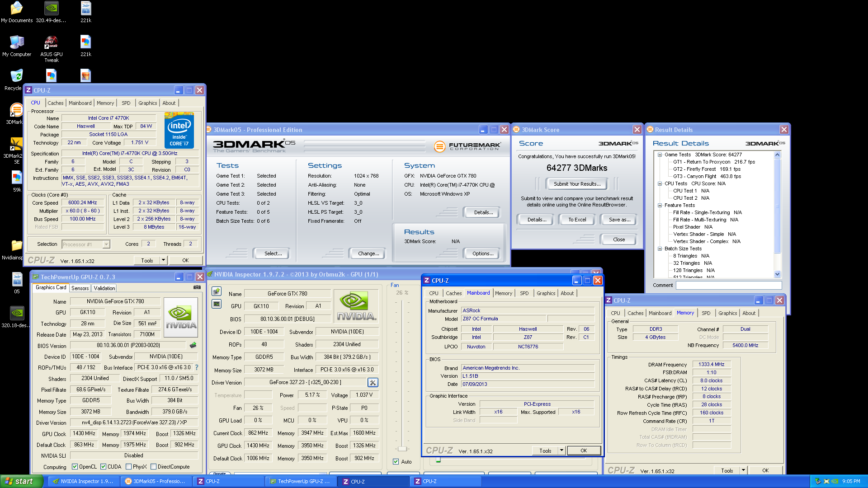Collapse the Game Tests tree node

tap(660, 155)
